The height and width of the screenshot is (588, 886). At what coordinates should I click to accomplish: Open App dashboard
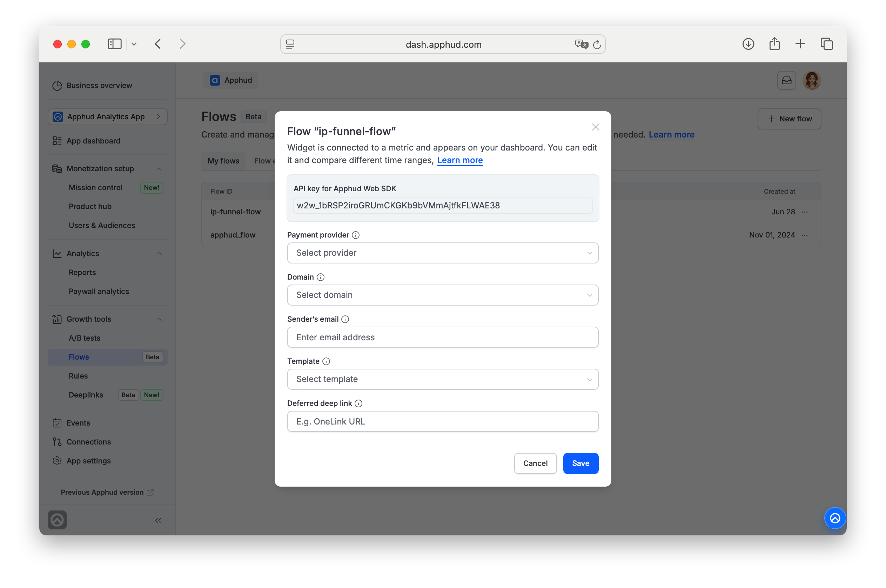pyautogui.click(x=93, y=141)
